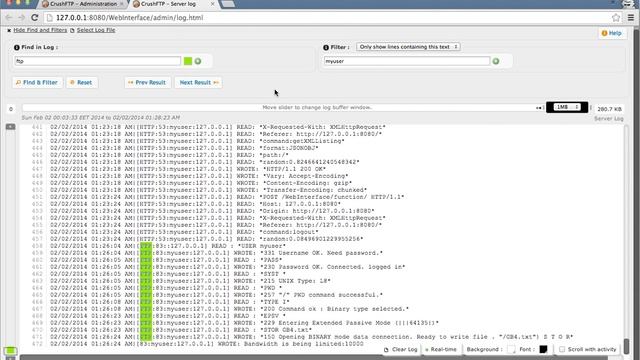The width and height of the screenshot is (640, 360).
Task: Click log line 461 'Password OK' entry
Action: 227,267
